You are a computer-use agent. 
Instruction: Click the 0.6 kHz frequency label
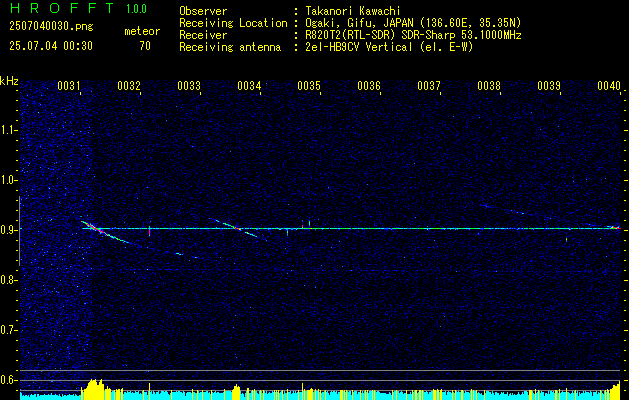click(x=9, y=380)
